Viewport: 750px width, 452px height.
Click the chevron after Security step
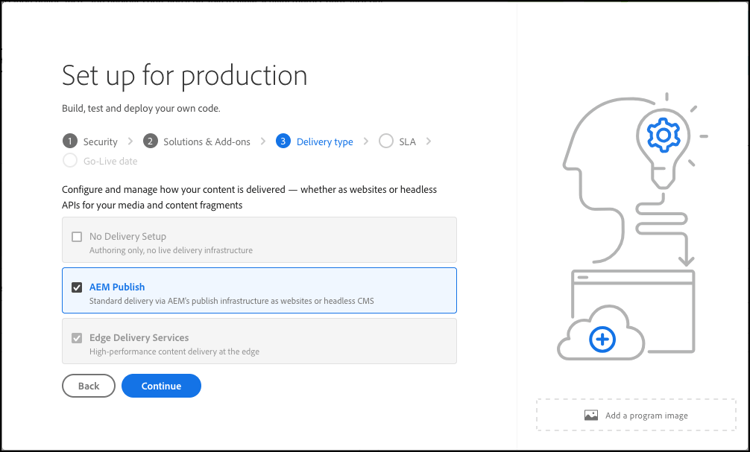(129, 142)
